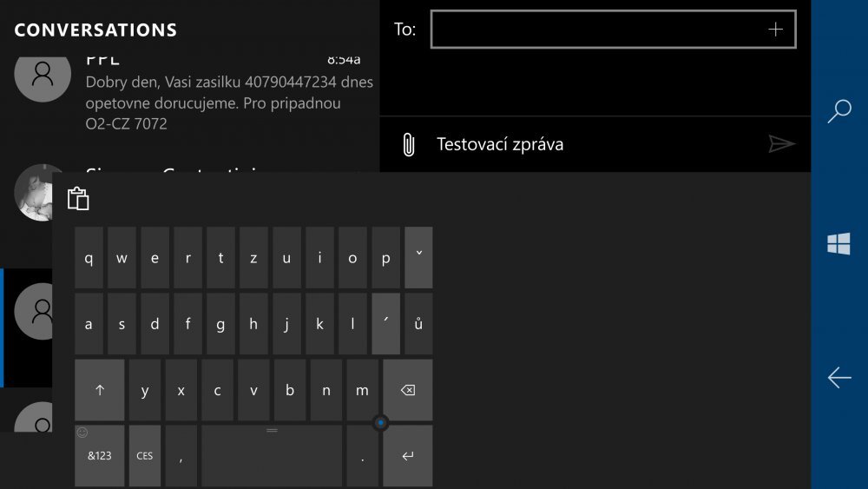Viewport: 868px width, 489px height.
Task: Switch to &123 symbols keyboard
Action: pyautogui.click(x=100, y=456)
